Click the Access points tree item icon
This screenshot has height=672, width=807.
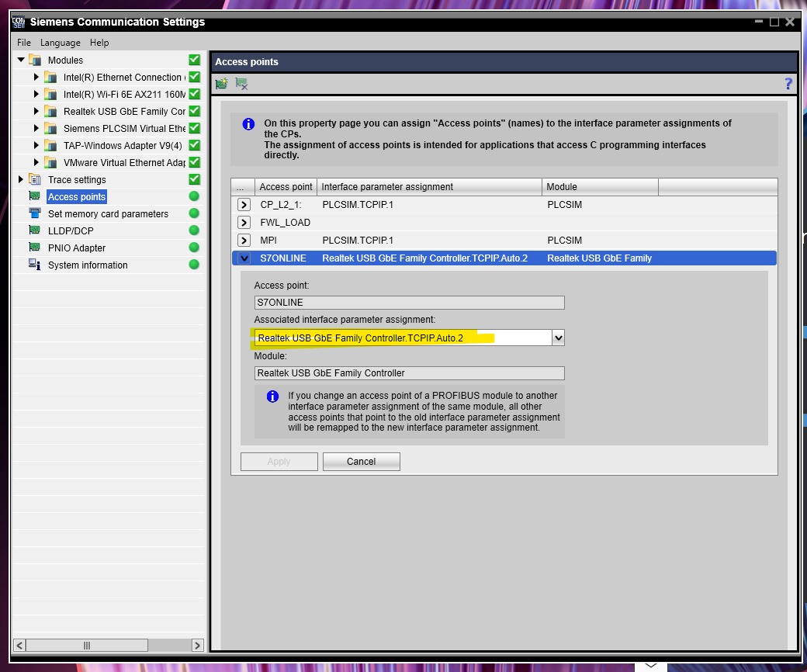(34, 196)
